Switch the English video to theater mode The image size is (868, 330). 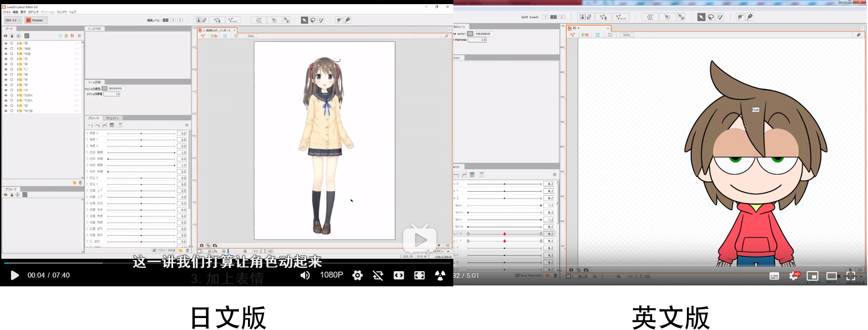click(832, 276)
